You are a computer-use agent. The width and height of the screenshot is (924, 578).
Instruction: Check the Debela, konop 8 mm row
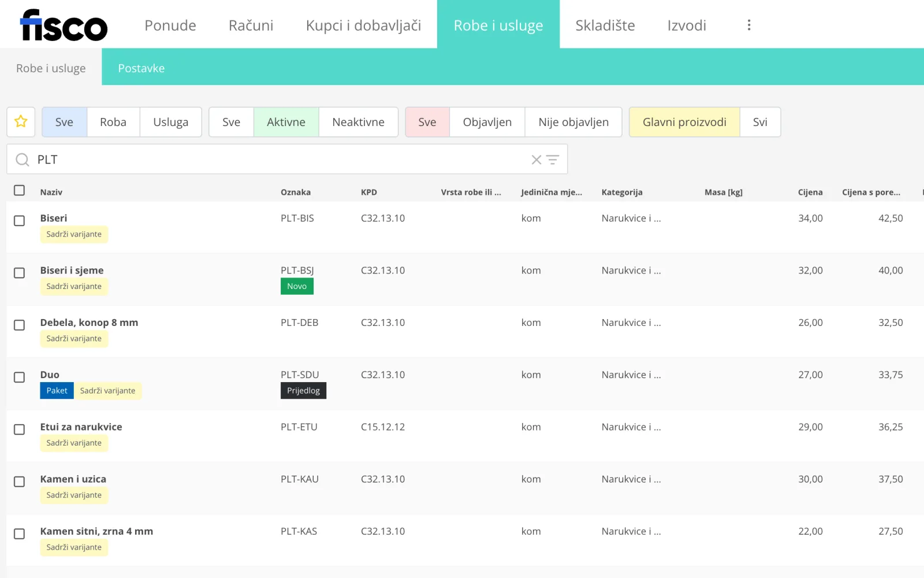tap(19, 325)
